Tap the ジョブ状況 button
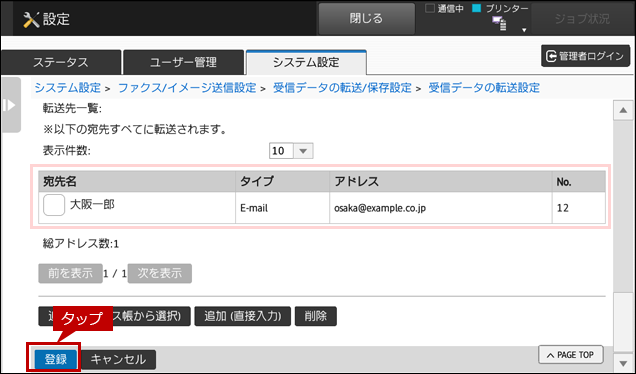Image resolution: width=636 pixels, height=374 pixels. (582, 19)
